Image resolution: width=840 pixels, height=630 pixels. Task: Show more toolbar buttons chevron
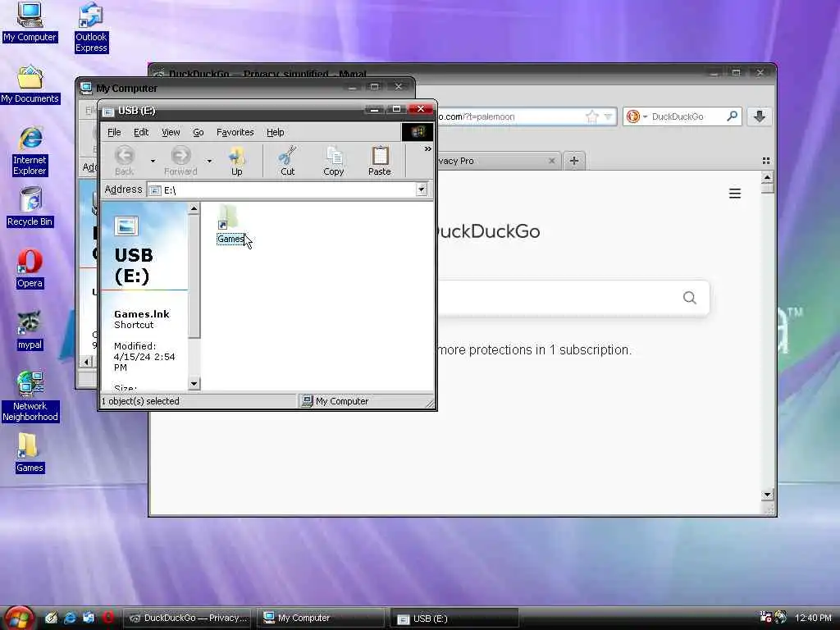[427, 149]
